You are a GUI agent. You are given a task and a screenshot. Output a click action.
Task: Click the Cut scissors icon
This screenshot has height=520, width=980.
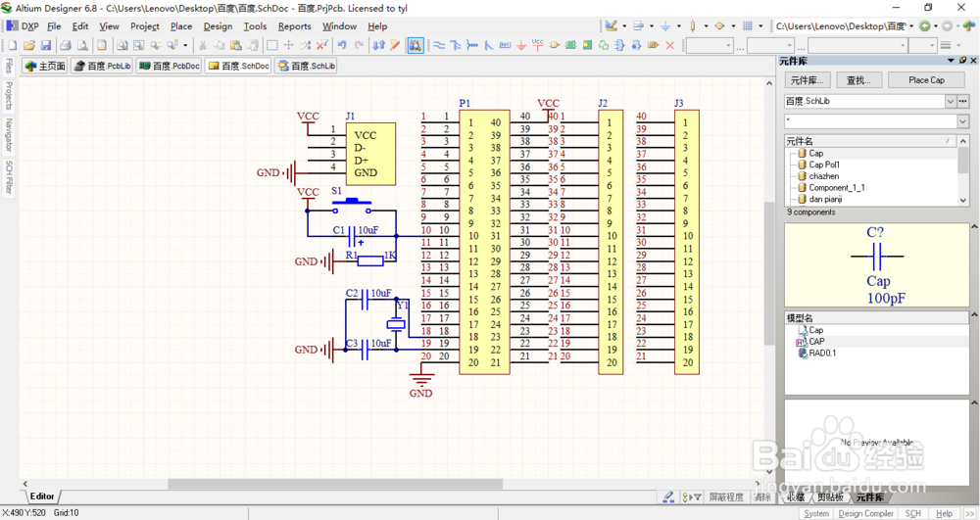[202, 45]
